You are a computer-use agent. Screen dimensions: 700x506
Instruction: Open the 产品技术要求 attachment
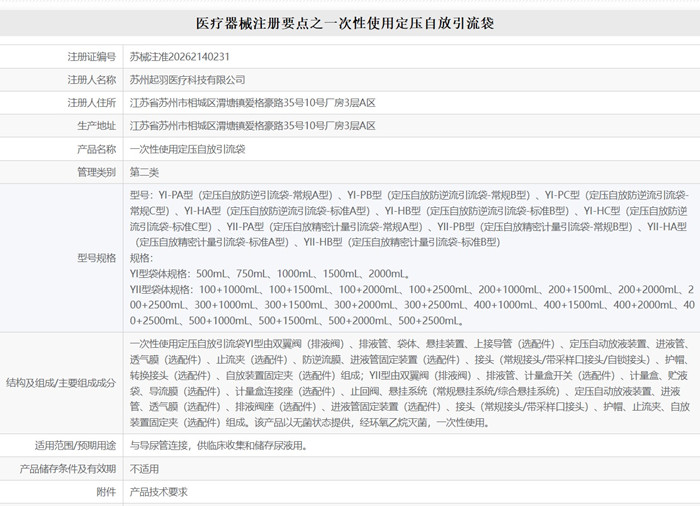pyautogui.click(x=158, y=492)
